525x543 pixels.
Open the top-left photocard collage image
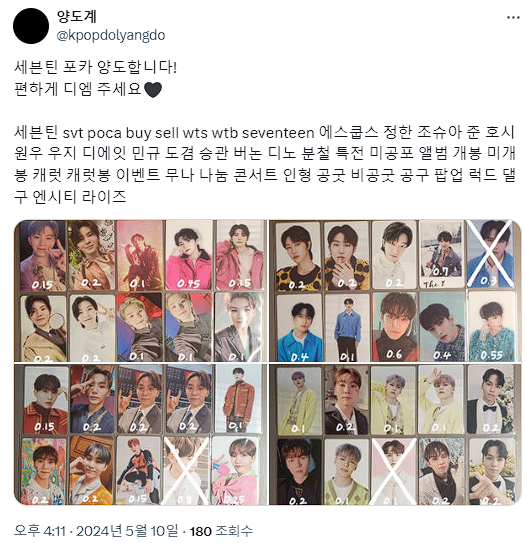click(x=141, y=291)
